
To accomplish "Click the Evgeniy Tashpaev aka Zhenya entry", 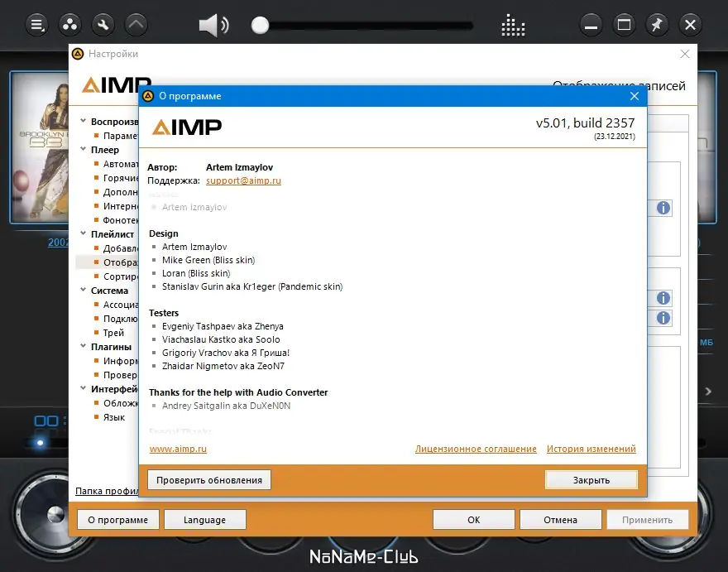I will point(223,326).
